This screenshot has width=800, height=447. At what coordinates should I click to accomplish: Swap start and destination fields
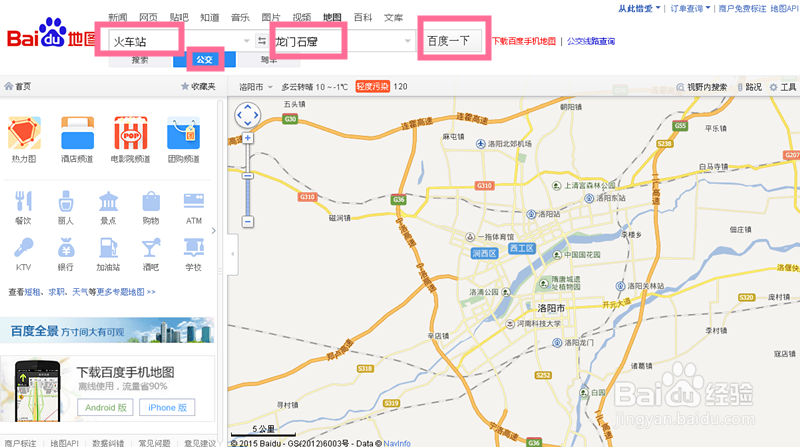tap(261, 41)
